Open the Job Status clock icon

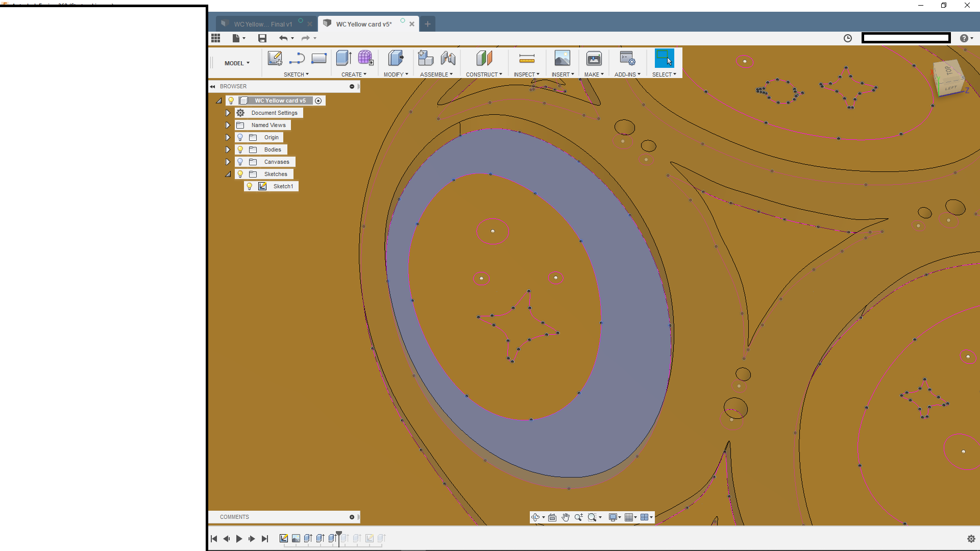pos(848,38)
